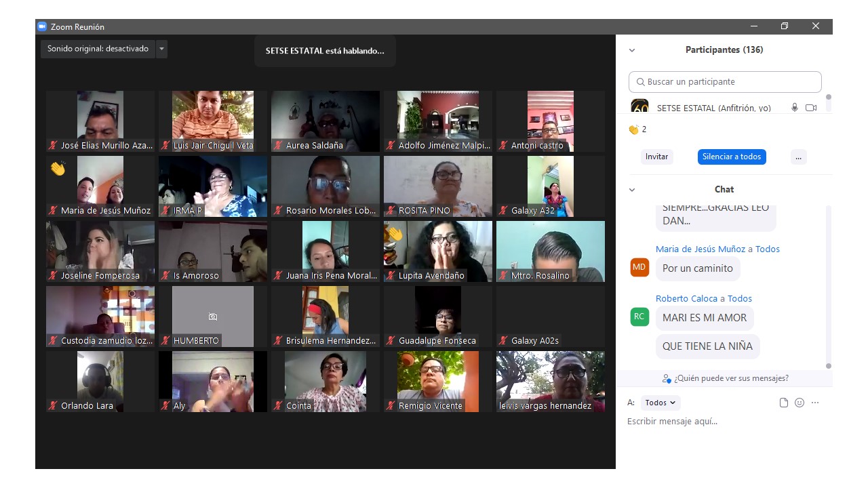
Task: Click 'Silenciar a todos' button
Action: (x=732, y=157)
